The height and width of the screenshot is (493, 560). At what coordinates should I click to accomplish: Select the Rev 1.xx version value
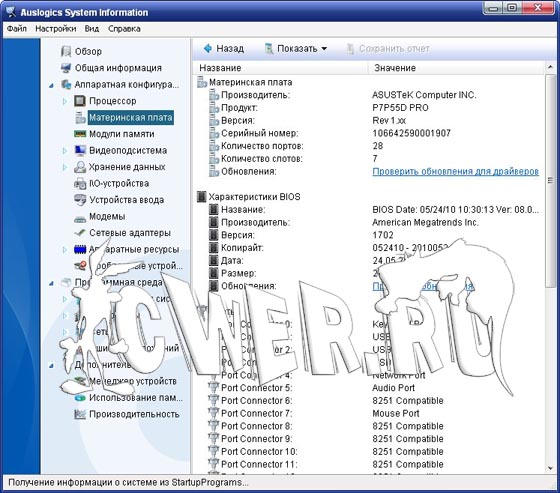click(389, 120)
